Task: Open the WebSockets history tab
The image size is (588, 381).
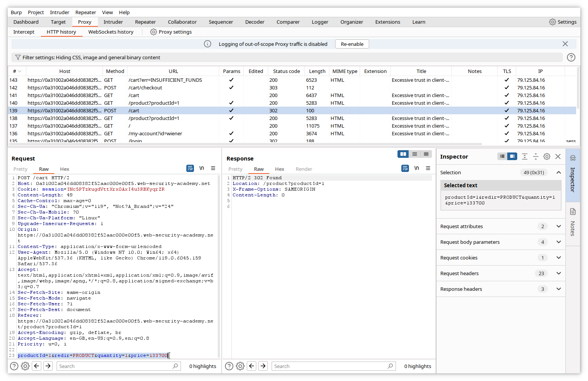Action: click(111, 32)
